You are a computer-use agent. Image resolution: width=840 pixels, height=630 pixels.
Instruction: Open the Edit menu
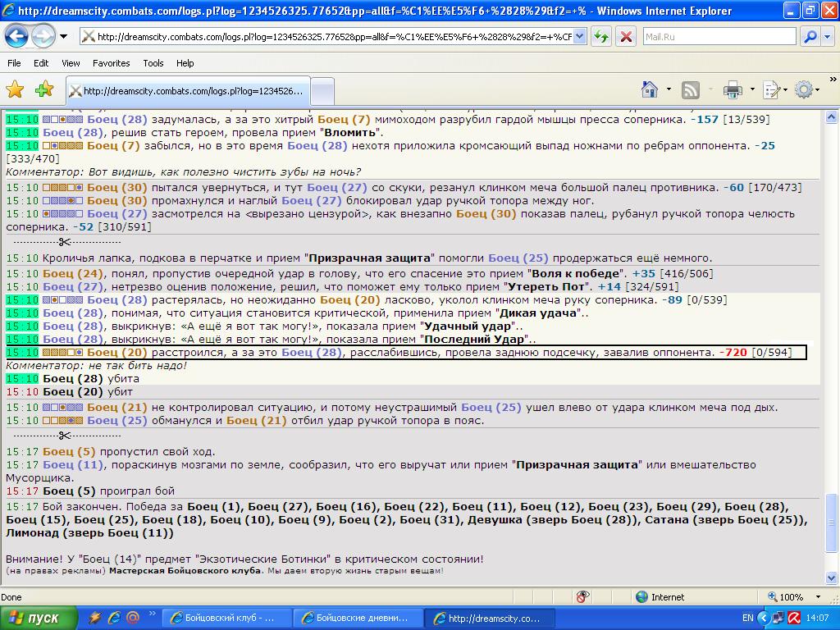41,63
